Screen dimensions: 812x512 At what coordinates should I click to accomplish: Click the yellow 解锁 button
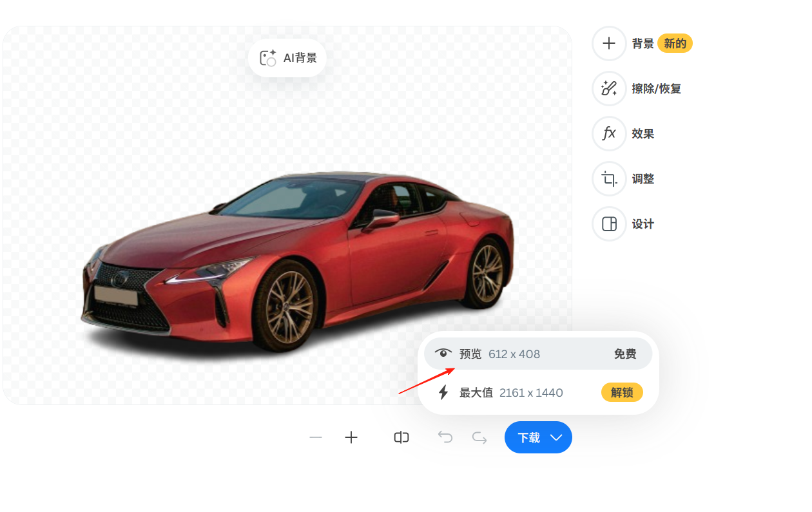coord(622,392)
